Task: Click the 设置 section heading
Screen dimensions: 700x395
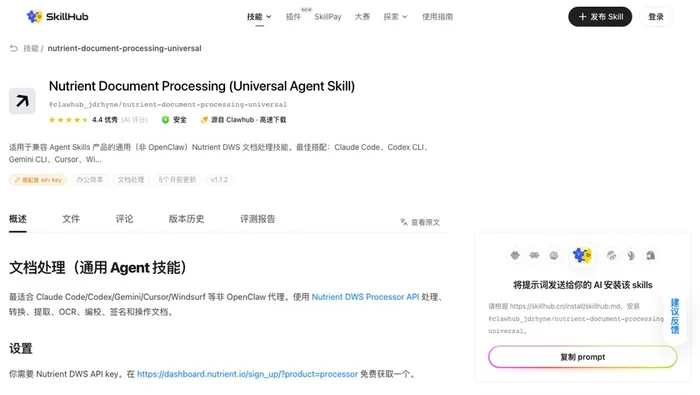Action: point(21,349)
